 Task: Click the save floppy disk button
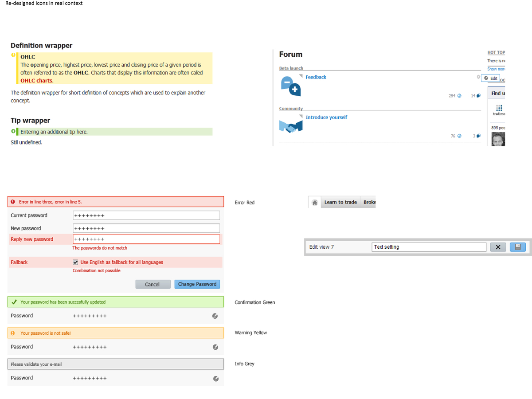[517, 247]
